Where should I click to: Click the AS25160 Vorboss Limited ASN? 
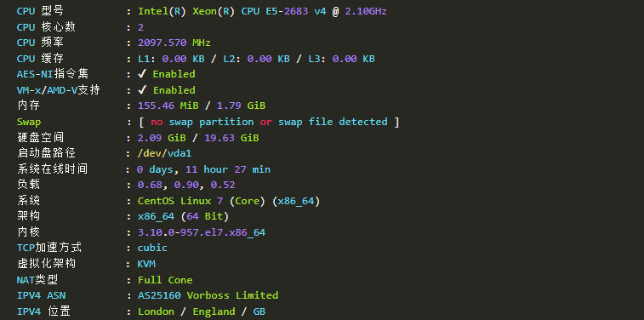[208, 296]
